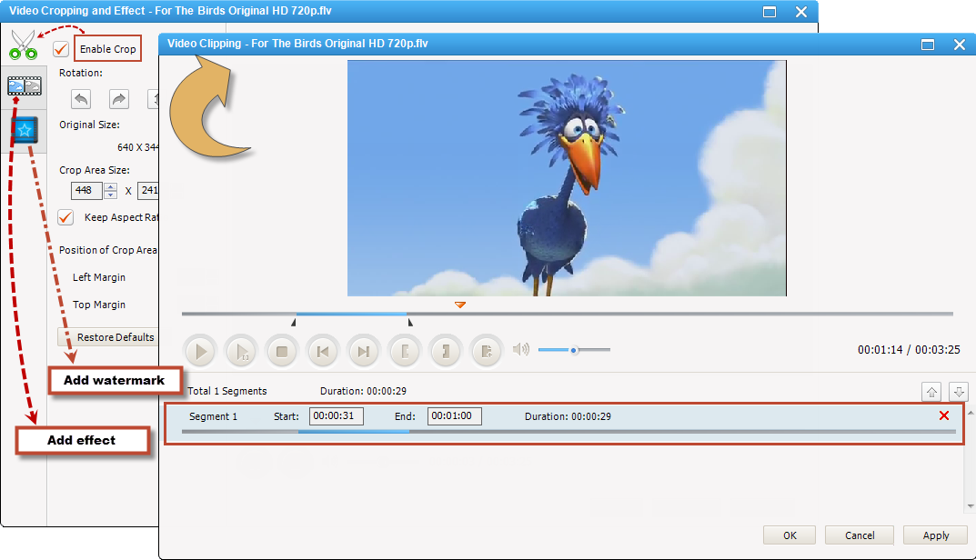
Task: Open the scissors crop tab
Action: pos(24,45)
